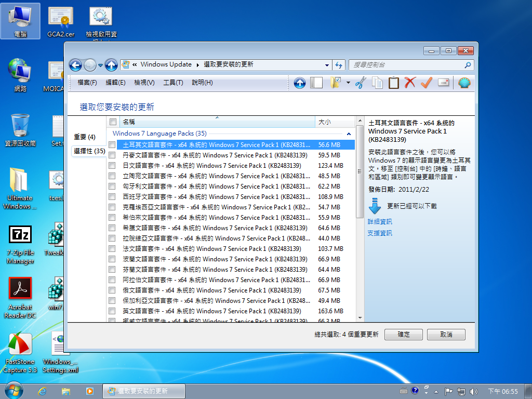Viewport: 532px width, 399px height.
Task: Open the 檢視(V) menu
Action: point(144,83)
